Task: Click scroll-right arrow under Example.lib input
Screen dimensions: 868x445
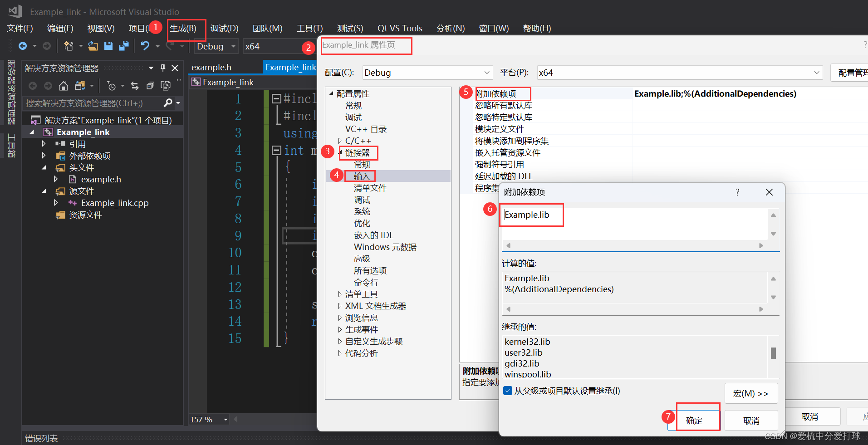Action: (x=761, y=245)
